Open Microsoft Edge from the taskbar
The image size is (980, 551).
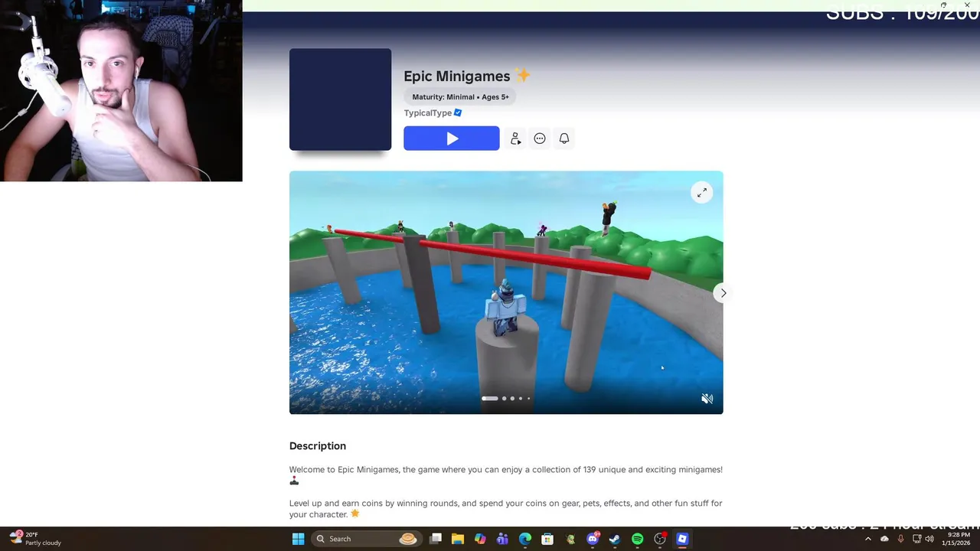pos(525,539)
